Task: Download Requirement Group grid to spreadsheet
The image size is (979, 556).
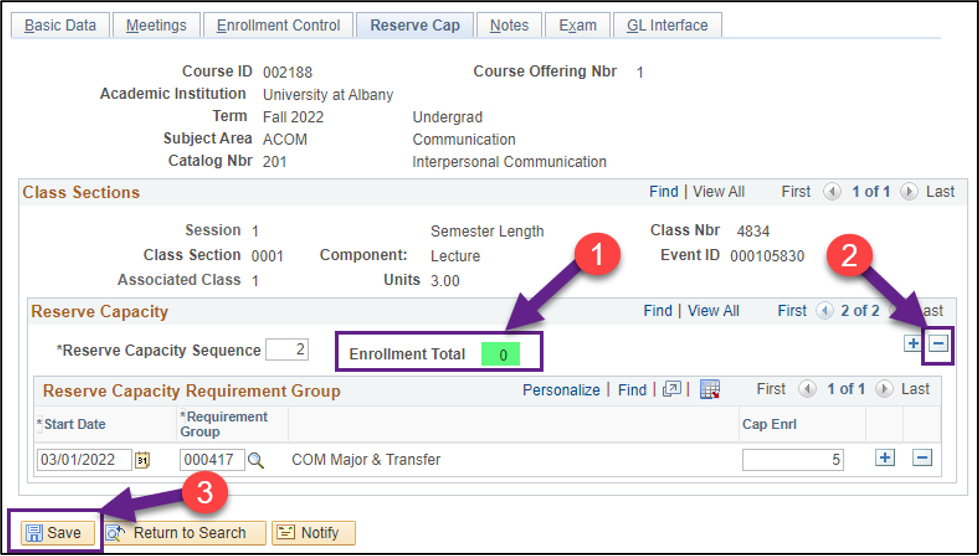Action: coord(710,390)
